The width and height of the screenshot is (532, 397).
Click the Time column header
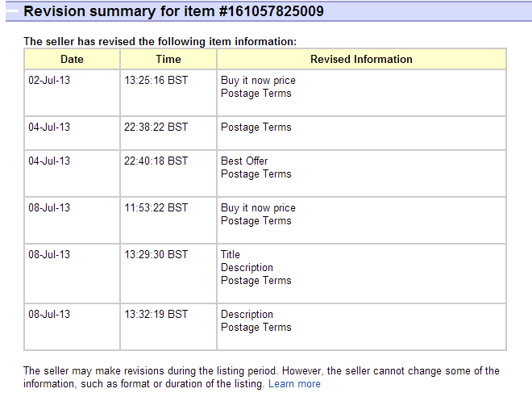168,59
